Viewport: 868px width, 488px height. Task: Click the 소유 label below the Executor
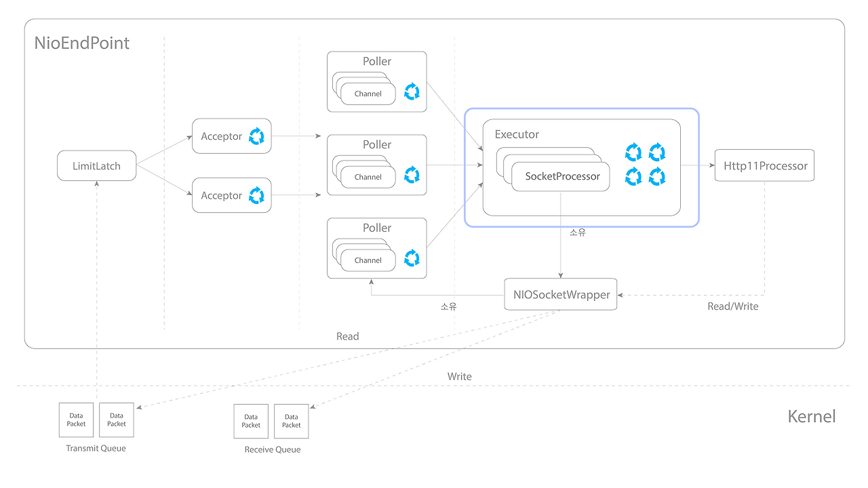tap(578, 232)
